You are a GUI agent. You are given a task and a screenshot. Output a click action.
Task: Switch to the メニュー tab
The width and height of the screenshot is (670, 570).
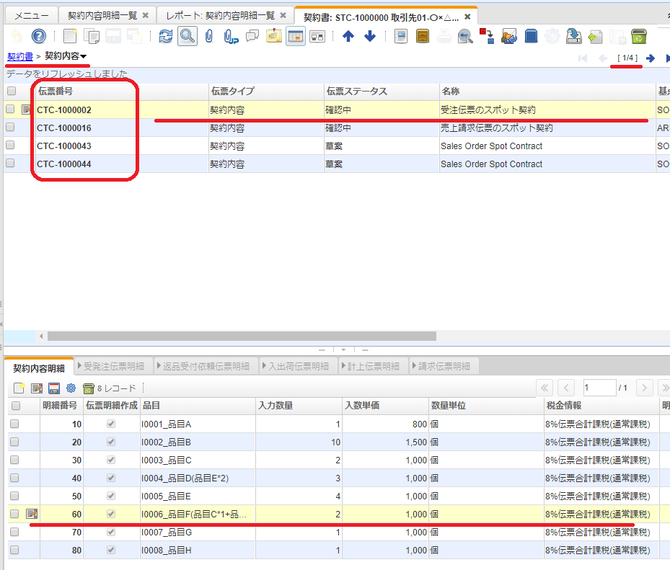(31, 16)
